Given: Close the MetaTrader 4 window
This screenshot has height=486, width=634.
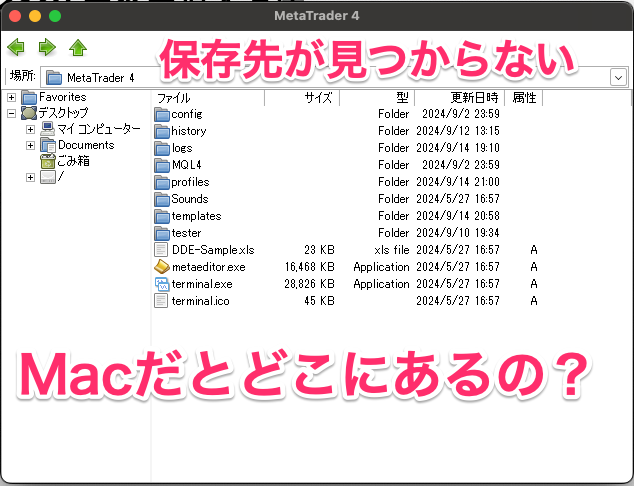Looking at the screenshot, I should 15,16.
